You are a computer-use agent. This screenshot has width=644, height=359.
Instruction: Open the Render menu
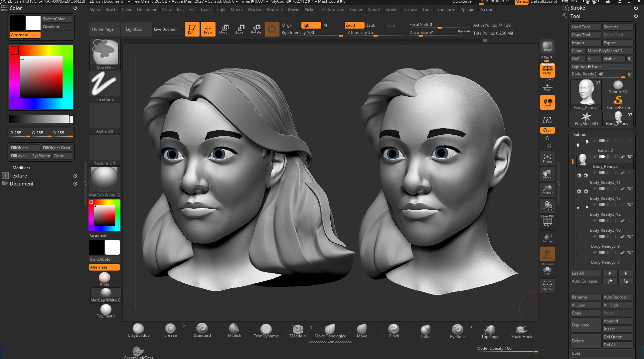tap(356, 10)
